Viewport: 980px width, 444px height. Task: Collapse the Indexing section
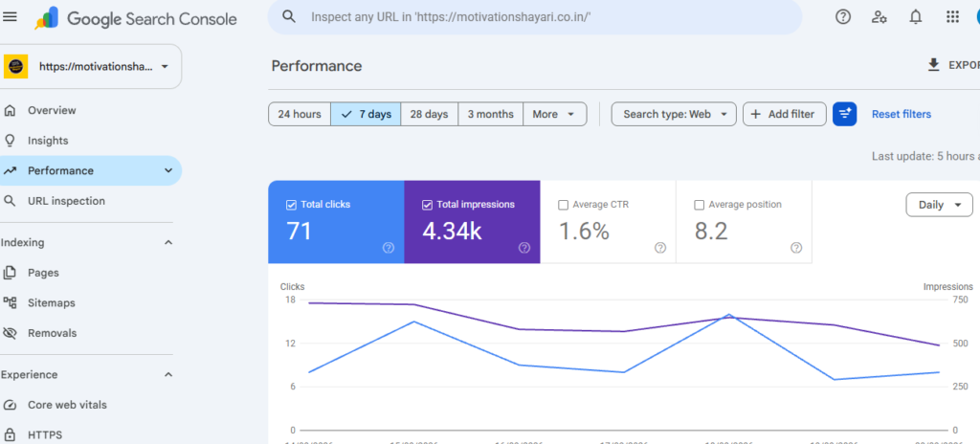[168, 242]
